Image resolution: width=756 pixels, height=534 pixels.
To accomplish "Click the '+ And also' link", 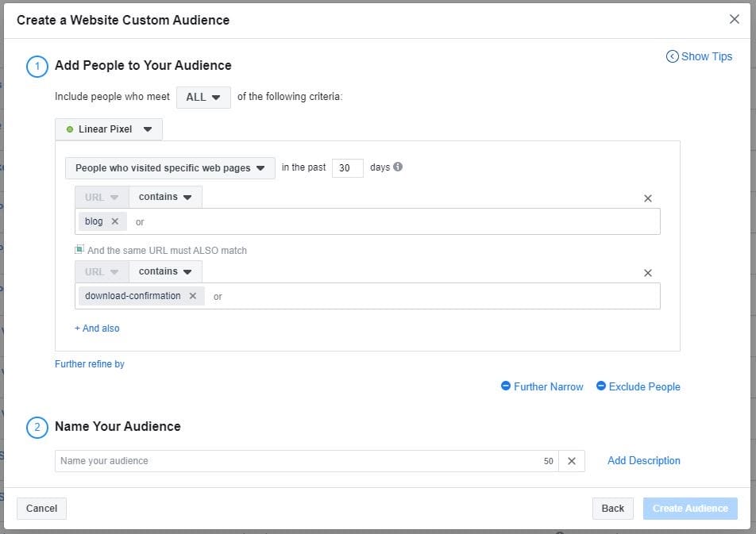I will pos(97,328).
